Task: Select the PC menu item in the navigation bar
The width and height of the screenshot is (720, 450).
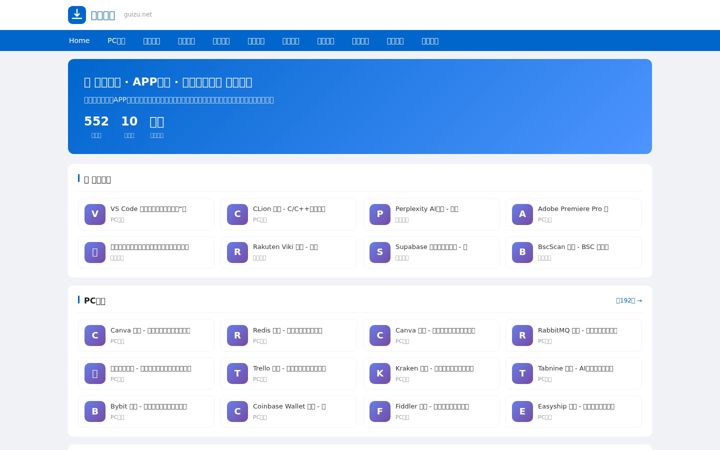Action: [x=116, y=40]
